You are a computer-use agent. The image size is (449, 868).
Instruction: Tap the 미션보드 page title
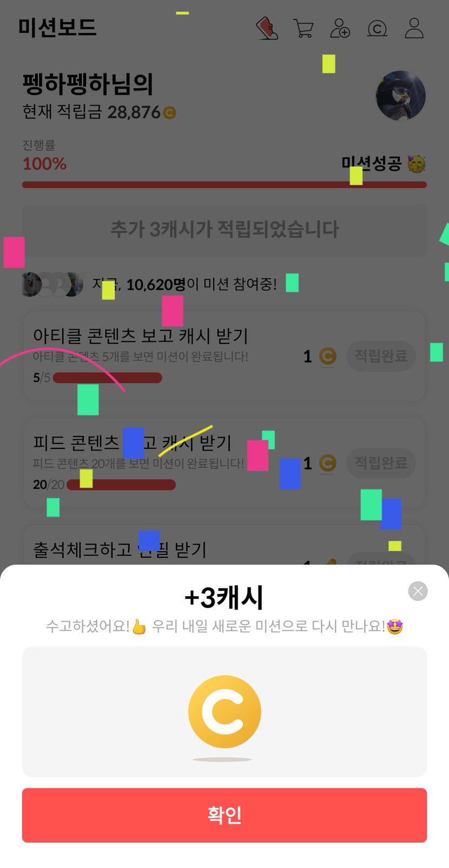[x=57, y=27]
